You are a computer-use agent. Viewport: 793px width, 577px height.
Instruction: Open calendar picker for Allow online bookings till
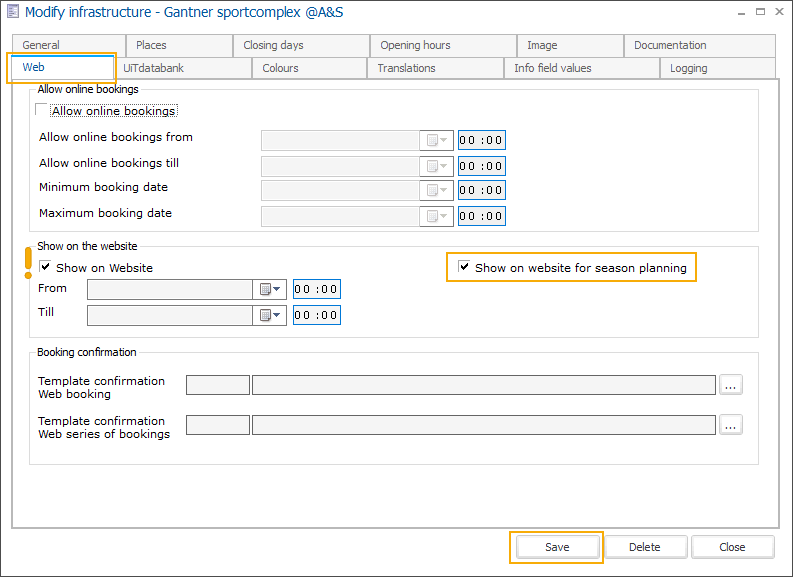pyautogui.click(x=436, y=166)
